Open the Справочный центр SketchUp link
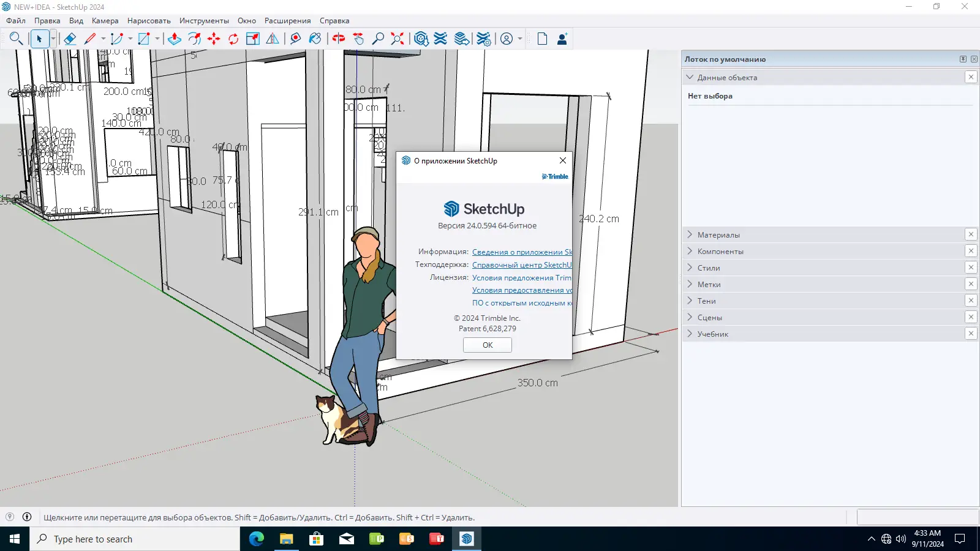The width and height of the screenshot is (980, 551). pos(521,265)
